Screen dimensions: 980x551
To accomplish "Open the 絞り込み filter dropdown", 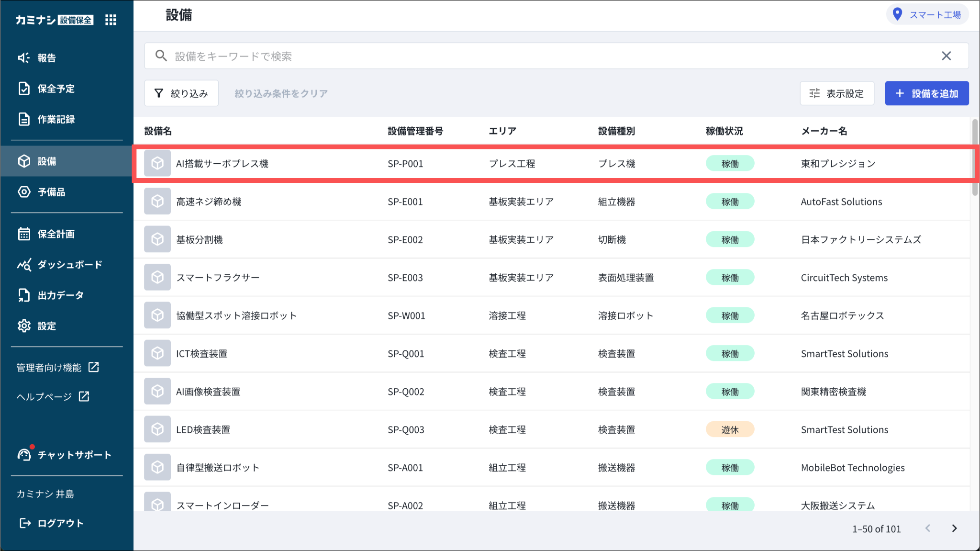I will (x=181, y=93).
